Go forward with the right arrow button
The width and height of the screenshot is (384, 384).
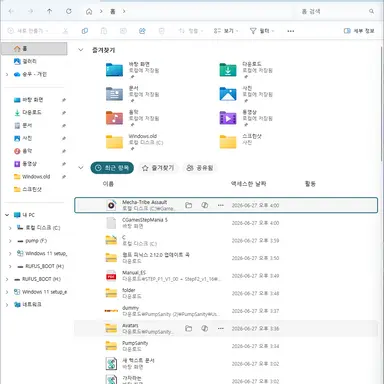[x=30, y=11]
